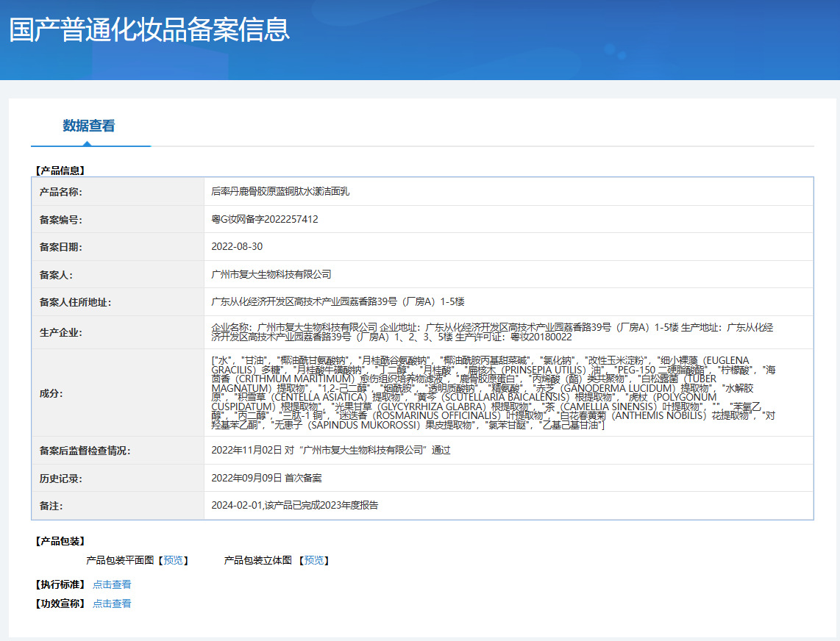840x641 pixels.
Task: Click the 成分 row label
Action: [50, 393]
